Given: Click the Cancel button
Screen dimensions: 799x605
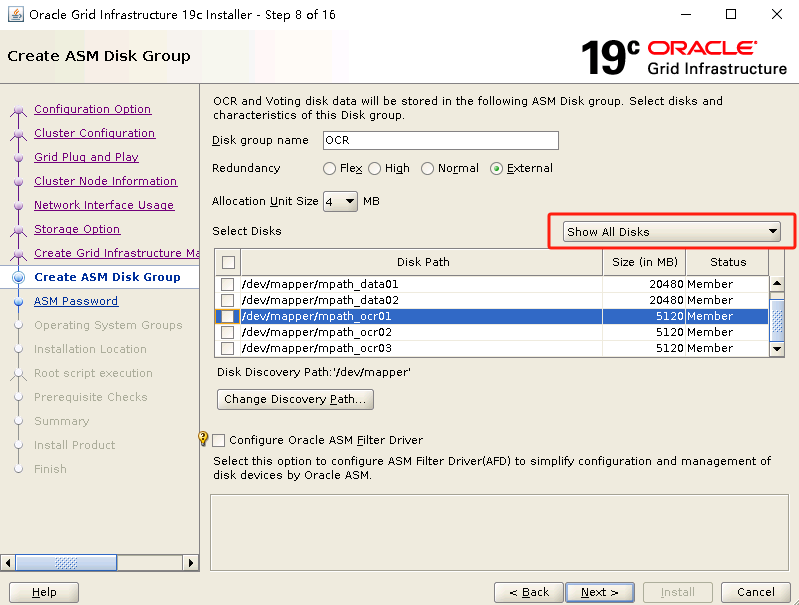Looking at the screenshot, I should pos(756,592).
